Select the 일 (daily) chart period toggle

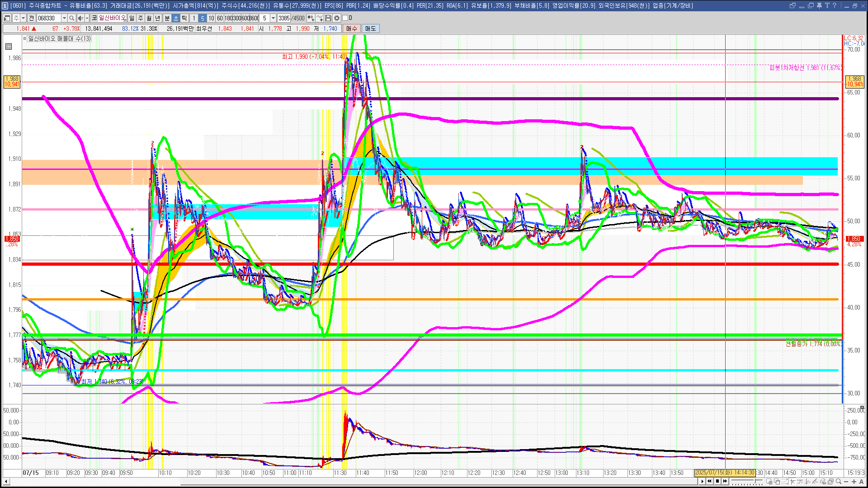pos(132,18)
